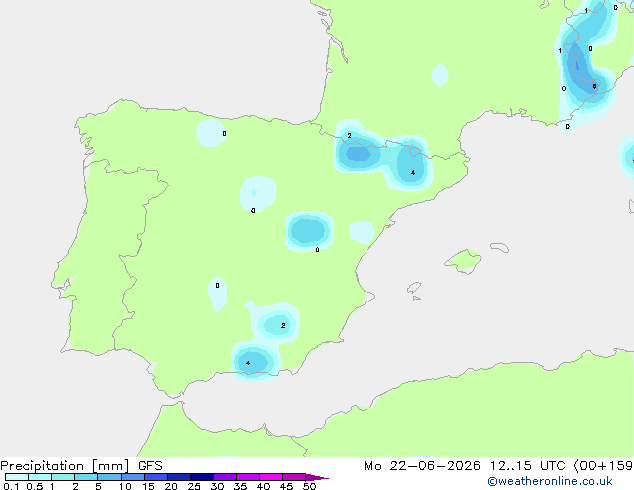
Task: Click the small light patch over central France
Action: 440,74
